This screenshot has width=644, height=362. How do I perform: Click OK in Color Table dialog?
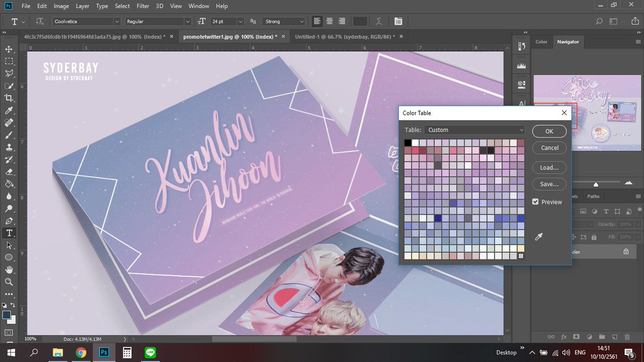[x=549, y=131]
